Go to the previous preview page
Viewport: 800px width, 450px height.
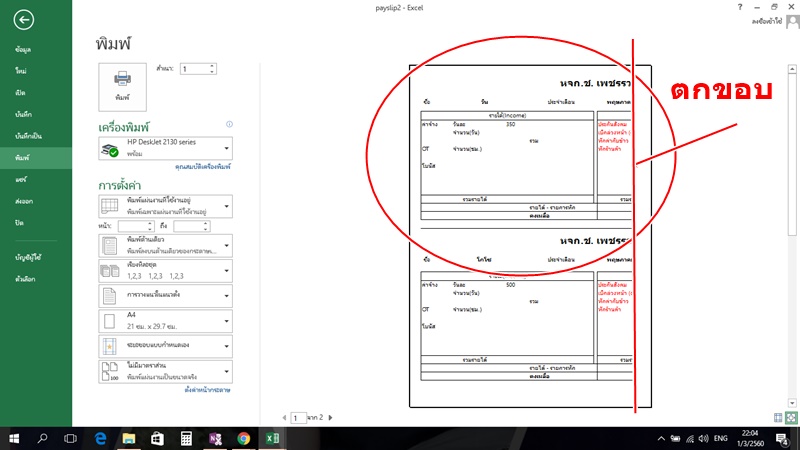pyautogui.click(x=284, y=417)
